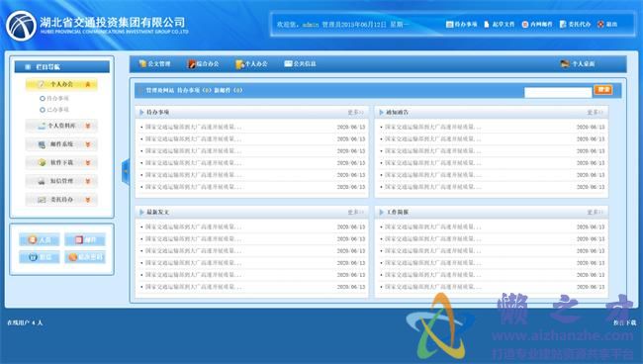
Task: Open 新邮件 (0) link in blue header strip
Action: point(229,90)
